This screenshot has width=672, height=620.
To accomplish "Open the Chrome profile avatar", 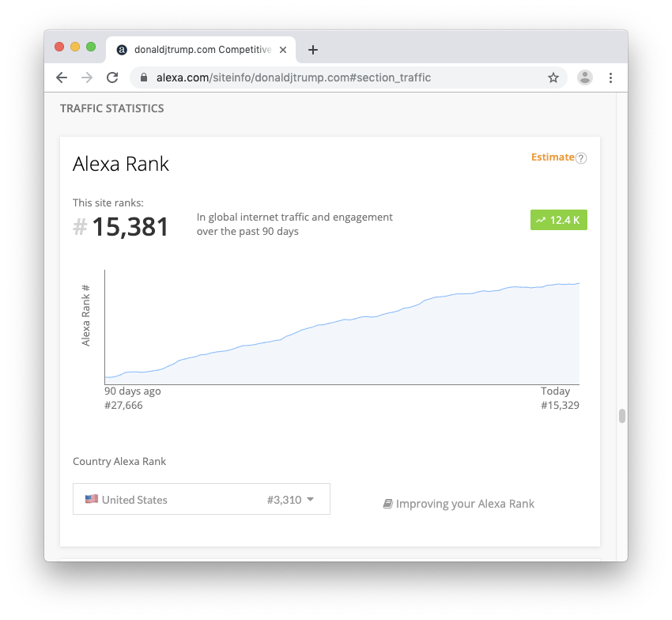I will click(x=584, y=77).
